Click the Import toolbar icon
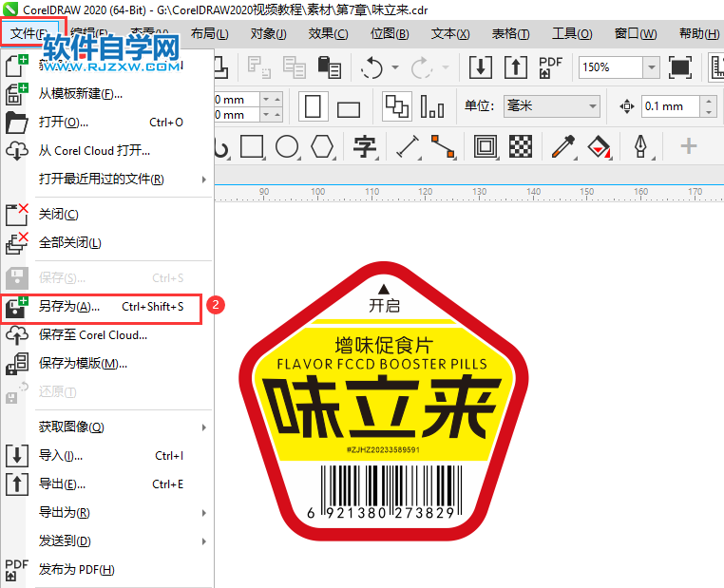The width and height of the screenshot is (724, 588). pyautogui.click(x=481, y=67)
